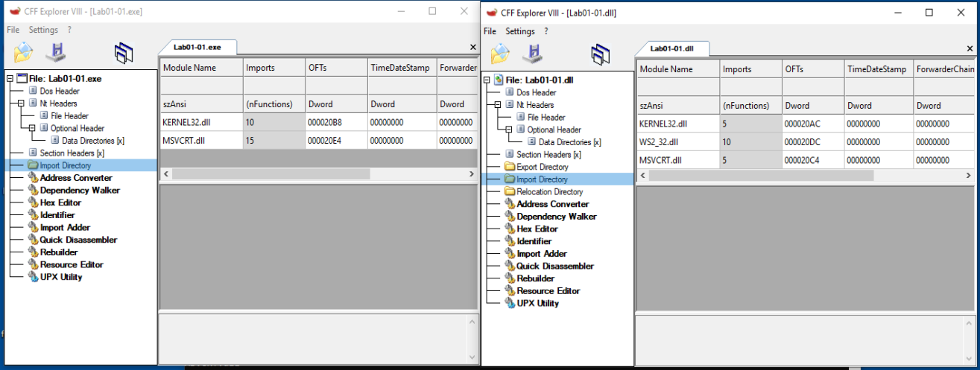Image resolution: width=980 pixels, height=370 pixels.
Task: Open UPX Utility in Lab01-01.exe tree
Action: [x=61, y=277]
